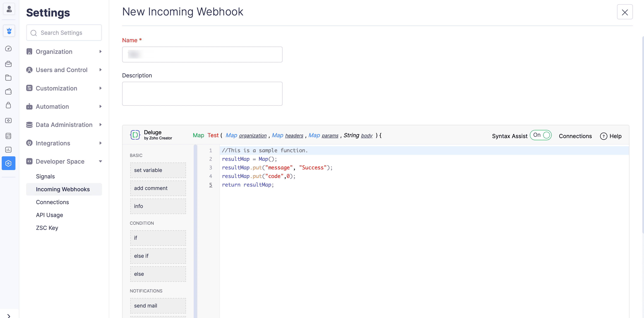Screen dimensions: 644x318
Task: Open Connections from the code editor toolbar
Action: click(575, 136)
